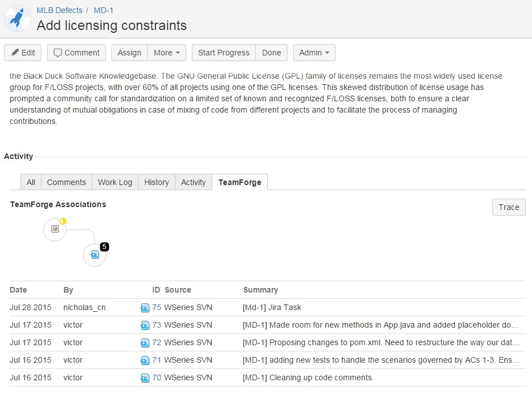Open the More dropdown menu

[x=166, y=53]
